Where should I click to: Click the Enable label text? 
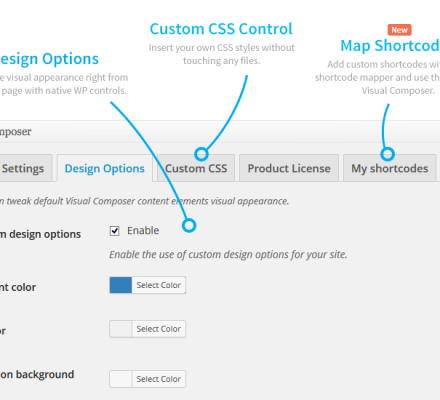tap(143, 230)
